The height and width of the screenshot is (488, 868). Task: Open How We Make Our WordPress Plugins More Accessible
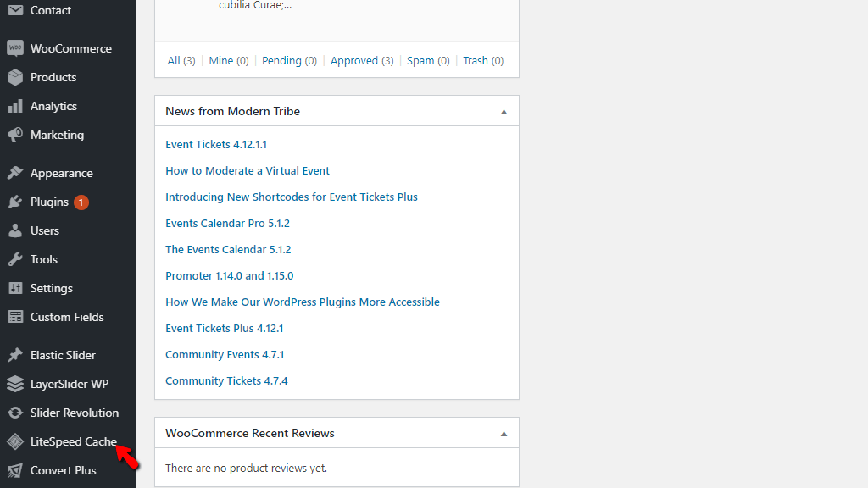[x=303, y=302]
